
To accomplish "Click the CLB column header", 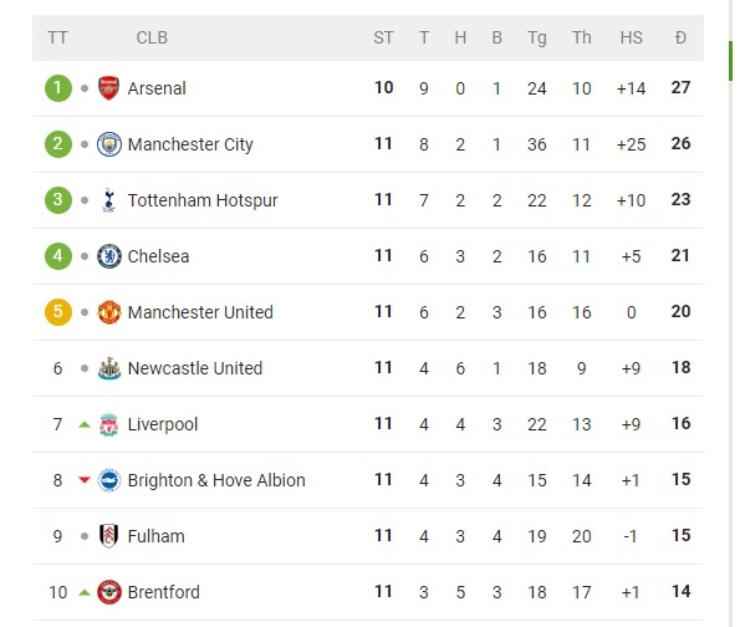I will coord(152,38).
